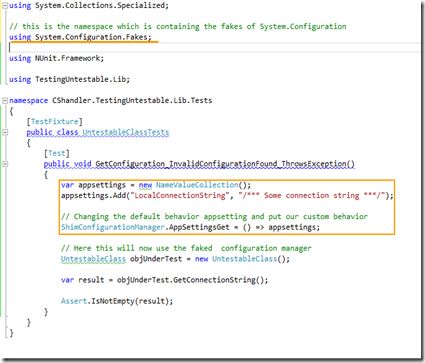Click appsettings.Add method call
Image resolution: width=425 pixels, height=363 pixels.
click(x=93, y=195)
